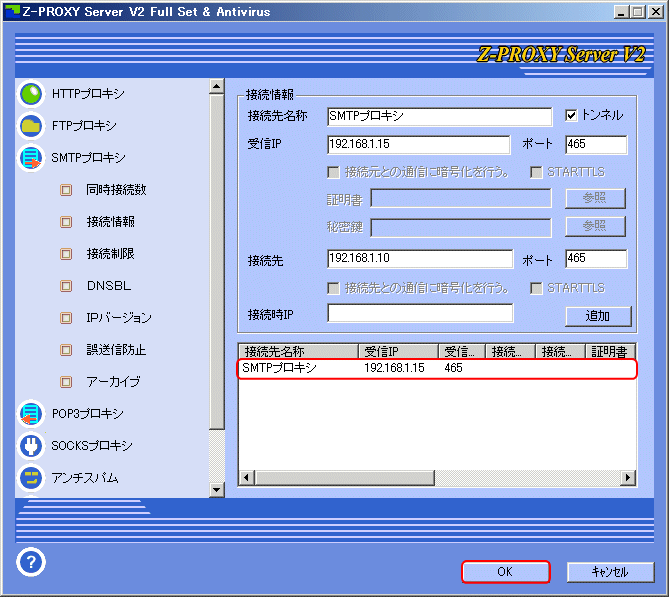
Task: Select DNSBL in the sidebar
Action: 109,285
